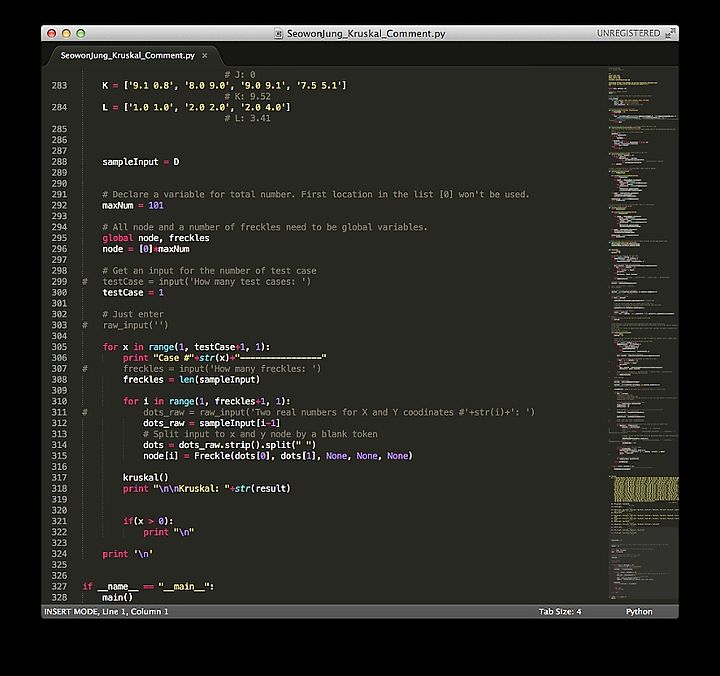
Task: Click the UNREGISTERED label in title bar
Action: point(628,33)
